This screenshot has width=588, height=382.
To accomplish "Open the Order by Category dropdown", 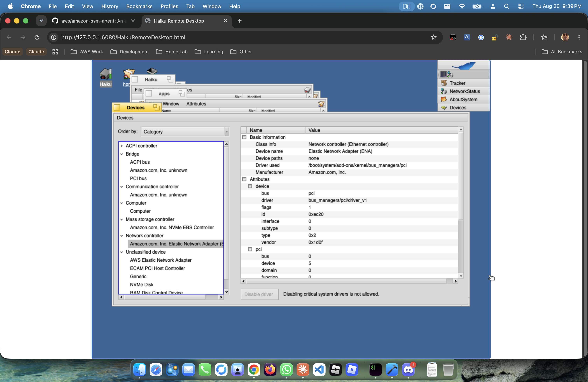I will (185, 131).
